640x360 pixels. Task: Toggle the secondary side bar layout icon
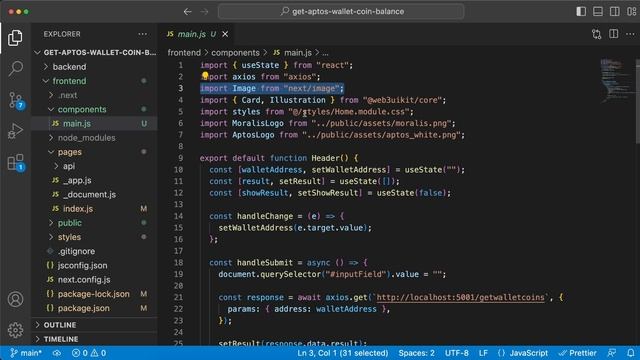tap(614, 11)
